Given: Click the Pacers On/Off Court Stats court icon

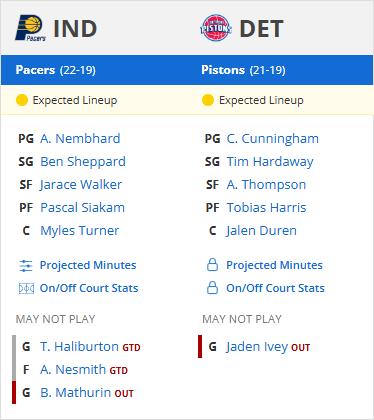Looking at the screenshot, I should (26, 288).
